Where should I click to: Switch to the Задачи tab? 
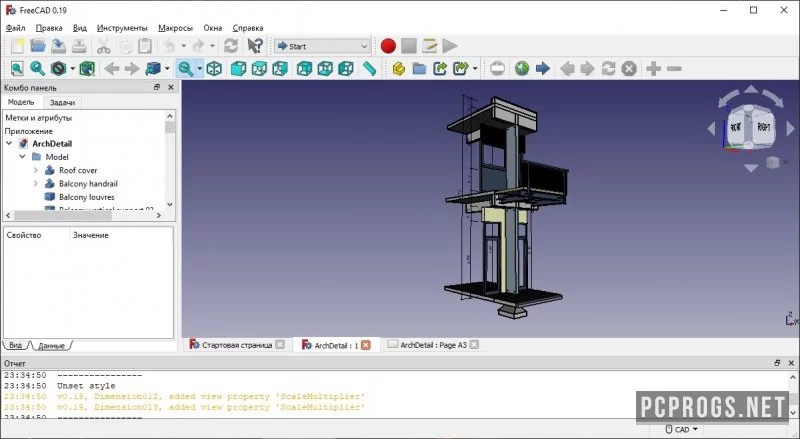click(x=62, y=103)
